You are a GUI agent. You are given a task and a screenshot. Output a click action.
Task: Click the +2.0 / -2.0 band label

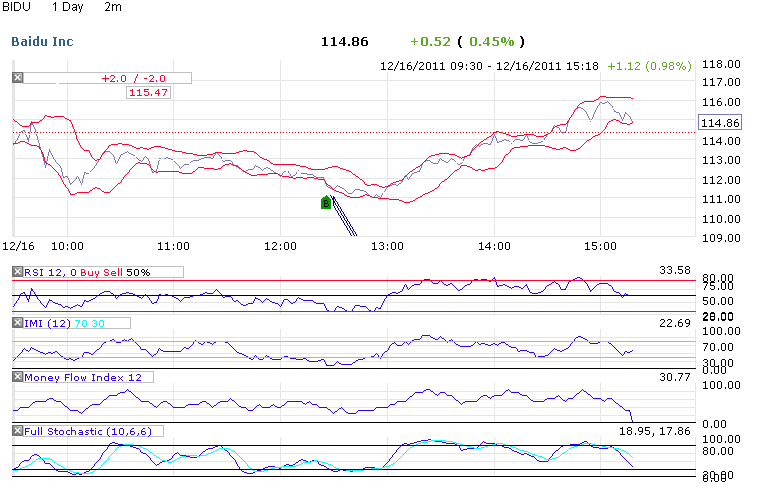click(x=133, y=78)
